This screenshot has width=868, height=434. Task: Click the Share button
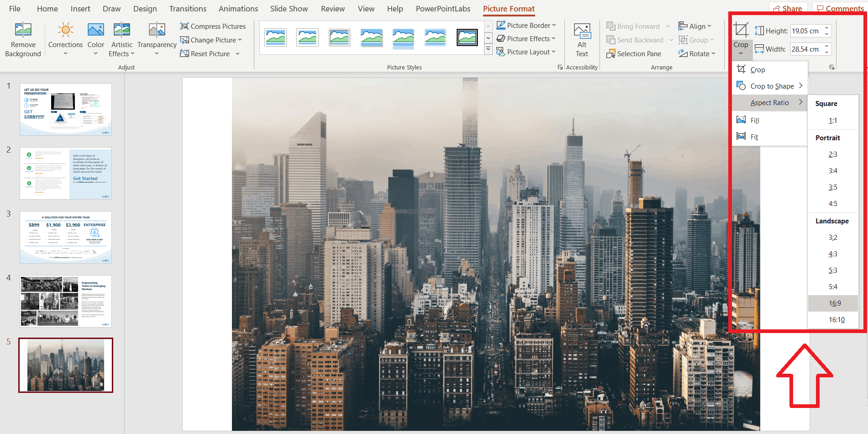coord(788,8)
